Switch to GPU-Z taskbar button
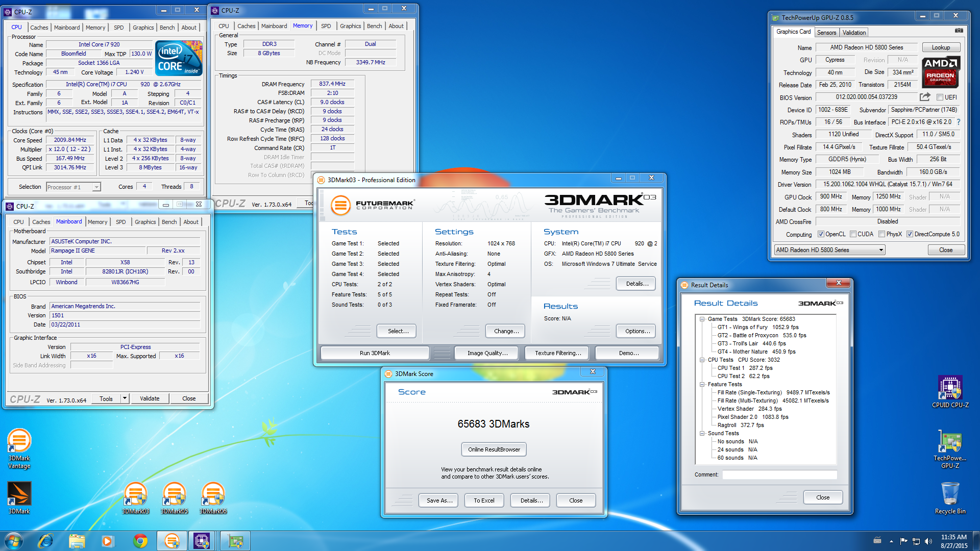This screenshot has height=551, width=980. (x=235, y=541)
